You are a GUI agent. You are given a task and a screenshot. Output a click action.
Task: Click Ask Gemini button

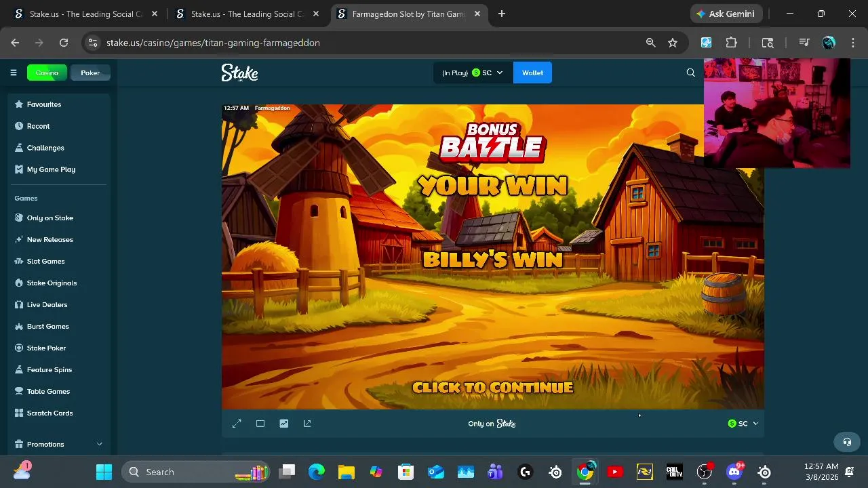726,14
